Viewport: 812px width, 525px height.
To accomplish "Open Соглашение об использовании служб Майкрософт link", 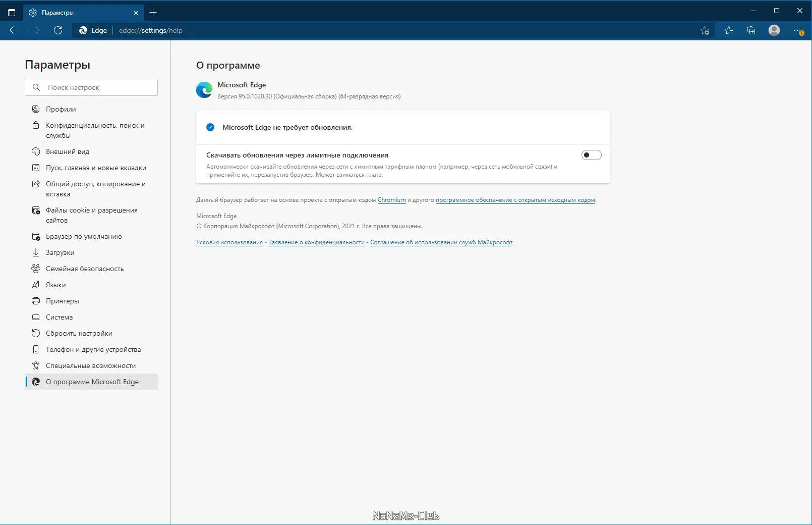I will click(441, 242).
